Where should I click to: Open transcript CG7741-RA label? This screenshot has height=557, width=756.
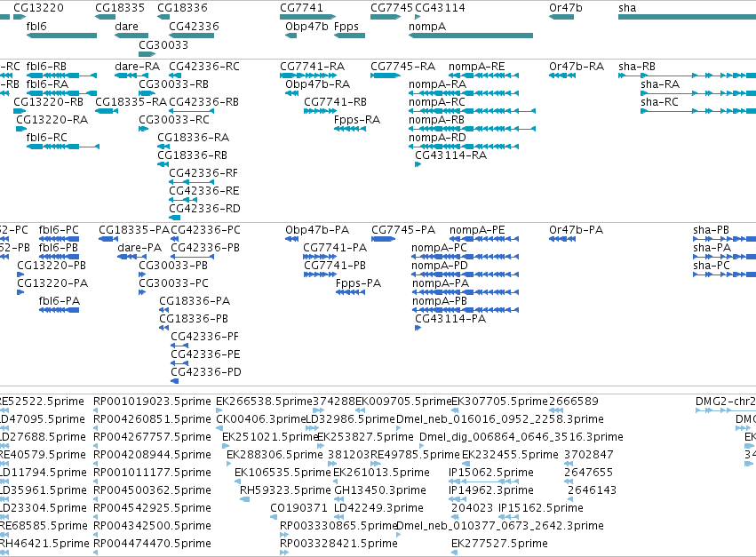[313, 67]
